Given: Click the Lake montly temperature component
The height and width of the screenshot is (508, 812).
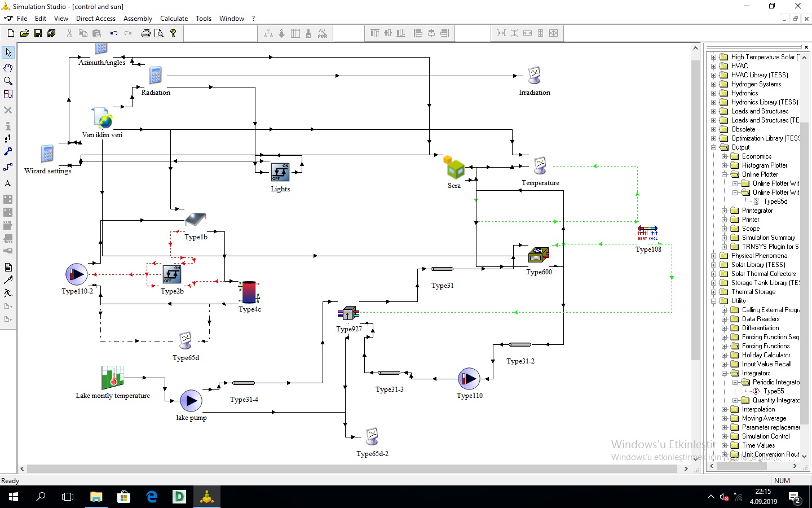Looking at the screenshot, I should [x=113, y=378].
